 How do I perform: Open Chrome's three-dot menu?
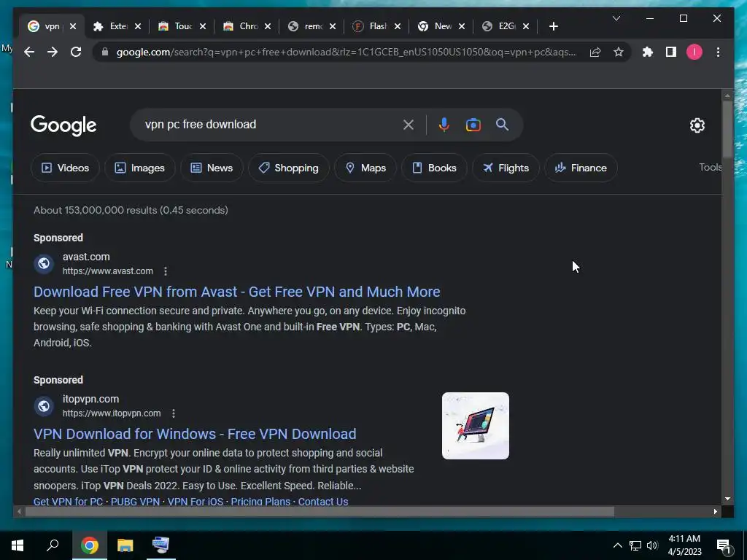(x=718, y=52)
